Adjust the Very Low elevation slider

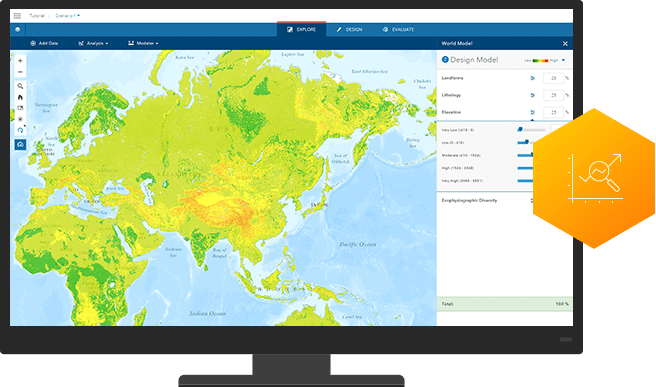(x=520, y=130)
